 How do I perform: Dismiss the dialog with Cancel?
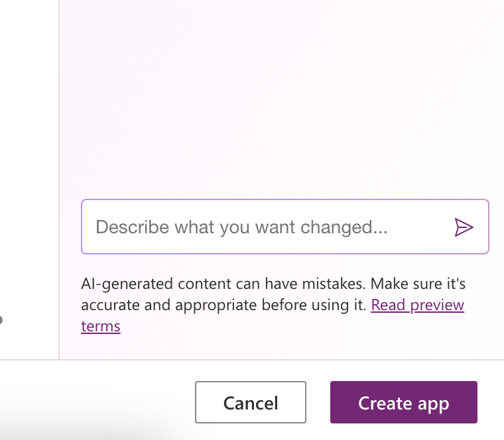pos(251,402)
